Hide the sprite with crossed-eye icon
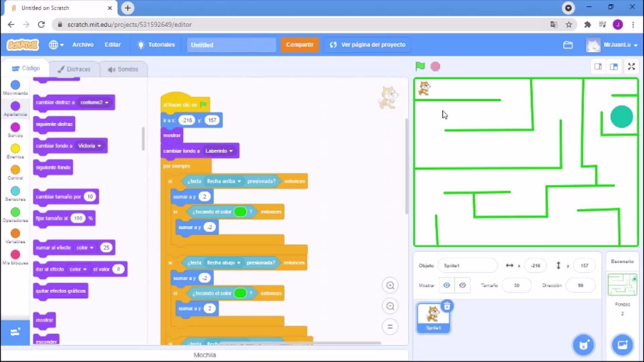Screen dimensions: 644x362 pos(462,285)
